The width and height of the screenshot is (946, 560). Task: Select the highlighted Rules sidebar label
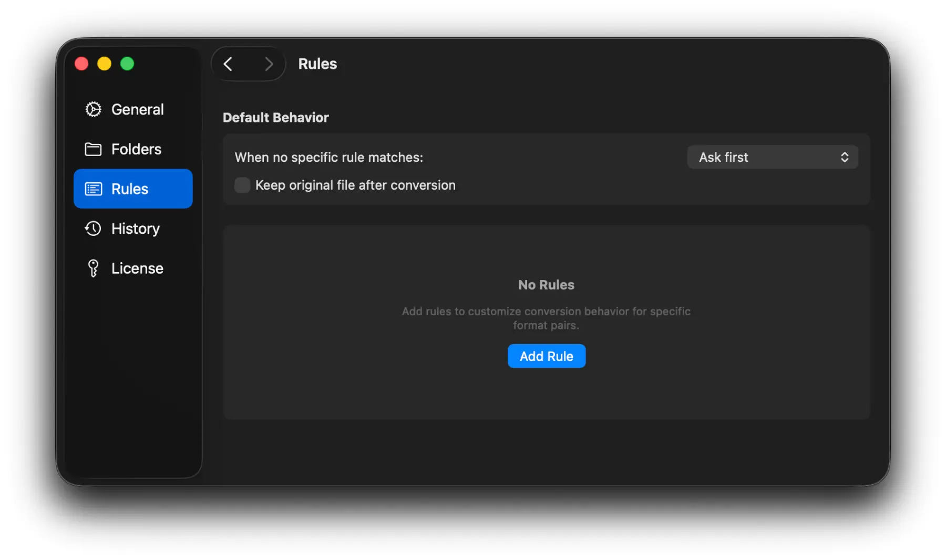130,189
